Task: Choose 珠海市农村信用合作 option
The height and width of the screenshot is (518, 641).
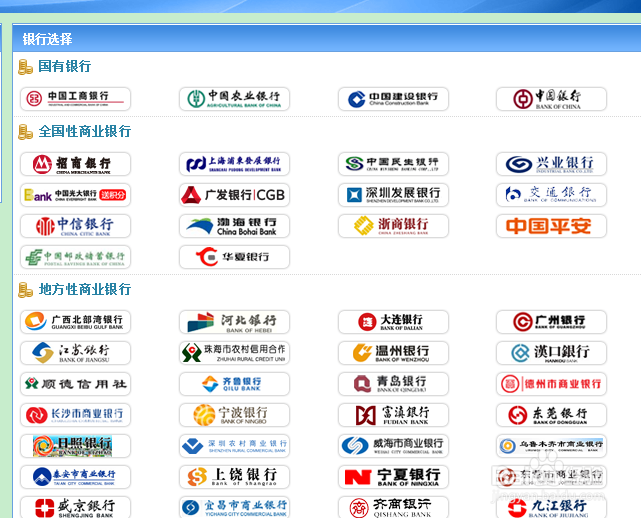Action: click(x=234, y=353)
